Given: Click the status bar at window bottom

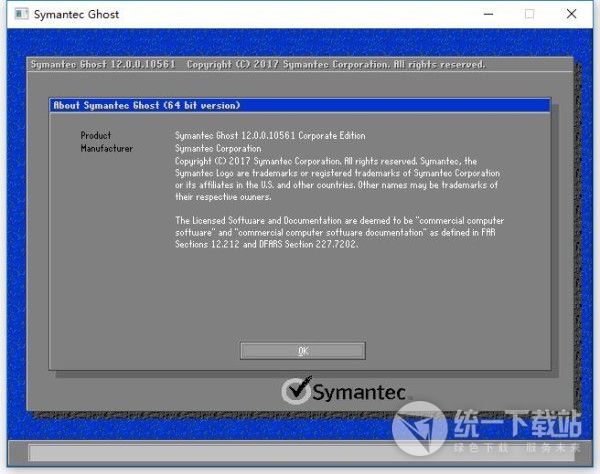Looking at the screenshot, I should 301,453.
